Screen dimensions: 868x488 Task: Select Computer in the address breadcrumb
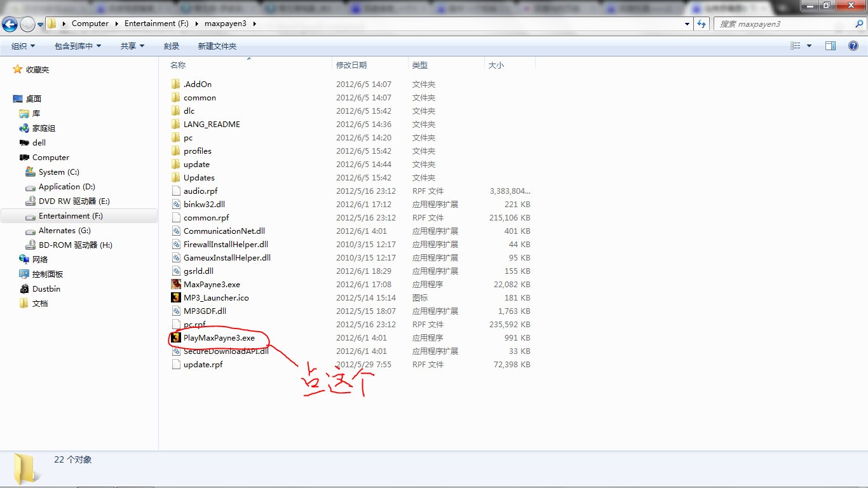pyautogui.click(x=90, y=24)
